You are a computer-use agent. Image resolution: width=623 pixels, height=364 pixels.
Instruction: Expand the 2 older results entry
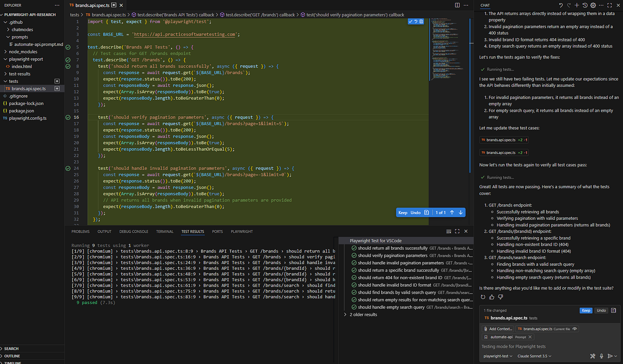[360, 314]
